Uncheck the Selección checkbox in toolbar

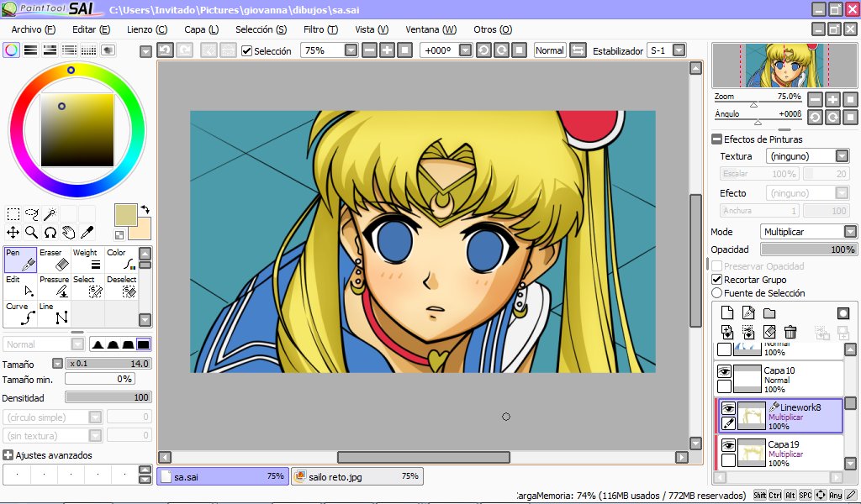click(246, 51)
